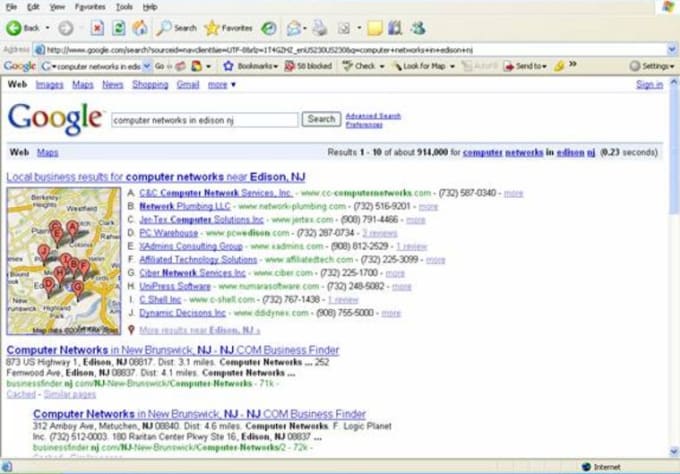Click the Google Toolbar news icon
Screen dimensions: 680x474
pos(181,66)
